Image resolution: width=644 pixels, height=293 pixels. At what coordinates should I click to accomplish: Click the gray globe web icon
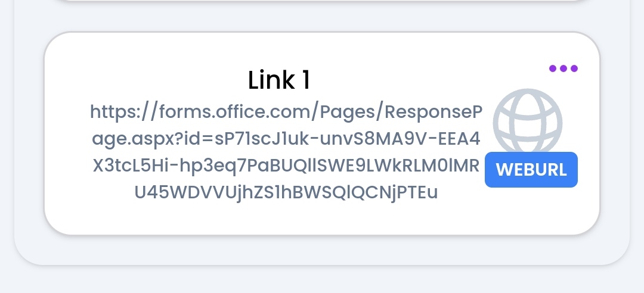527,121
